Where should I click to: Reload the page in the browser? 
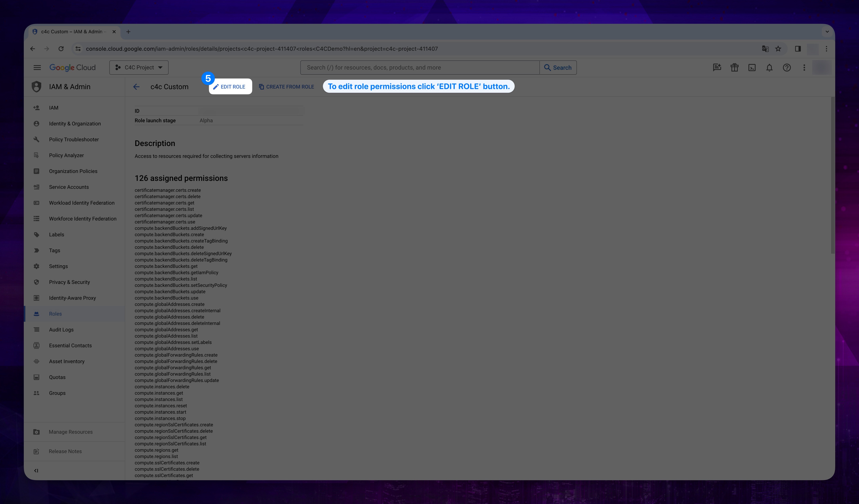[61, 49]
